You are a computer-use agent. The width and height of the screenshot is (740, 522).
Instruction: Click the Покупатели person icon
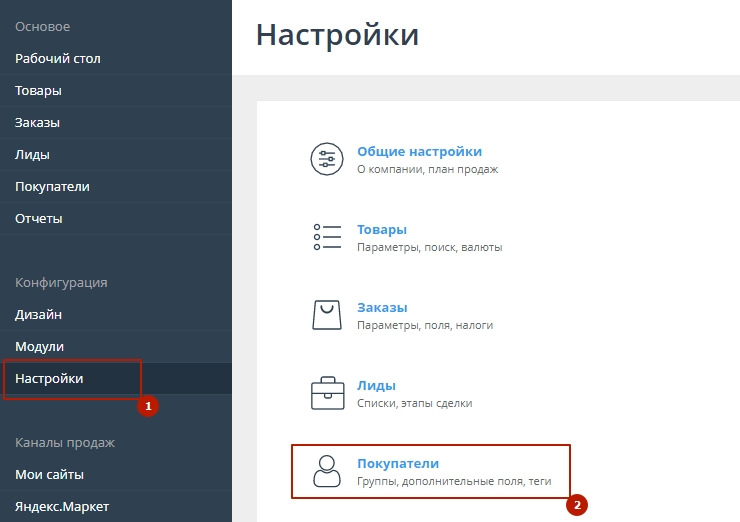[x=327, y=471]
